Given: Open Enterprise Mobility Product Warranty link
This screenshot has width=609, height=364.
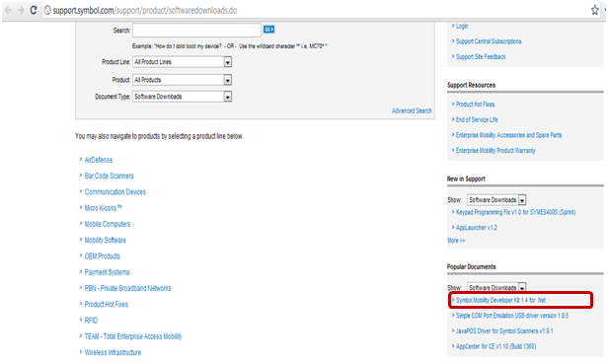Looking at the screenshot, I should (x=495, y=151).
